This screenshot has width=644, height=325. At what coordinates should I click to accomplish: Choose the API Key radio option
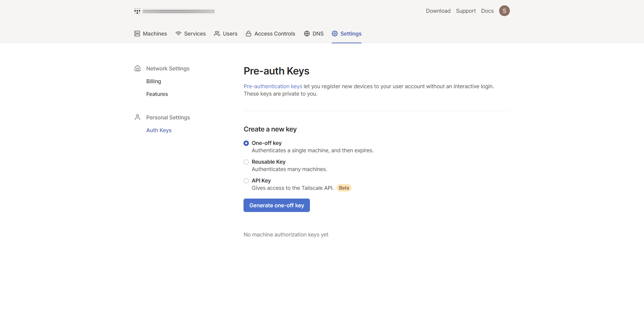[246, 181]
